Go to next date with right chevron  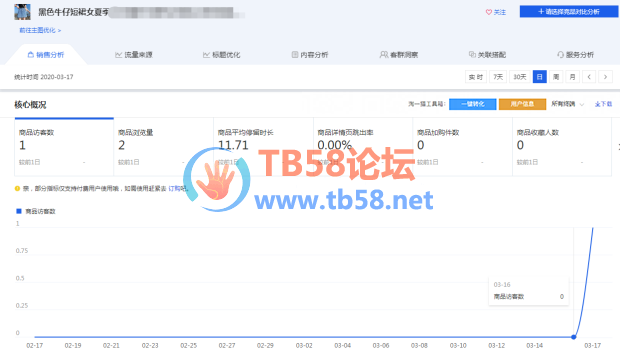click(605, 77)
